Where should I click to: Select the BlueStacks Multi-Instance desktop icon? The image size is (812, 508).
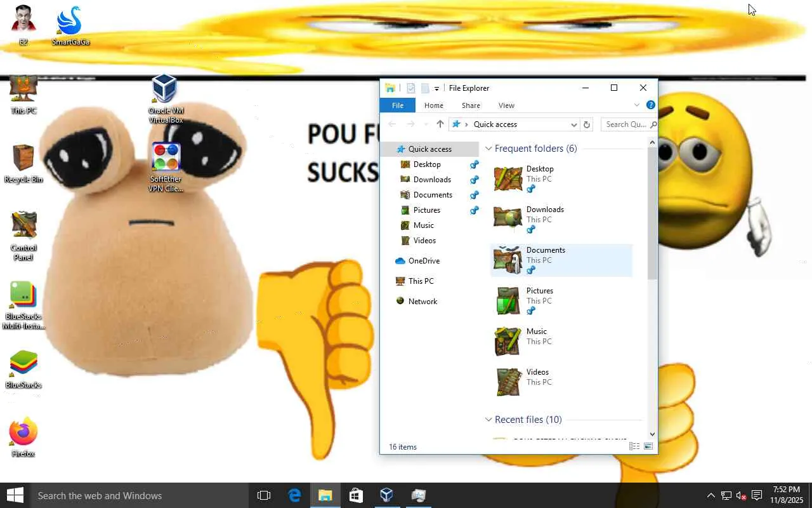point(23,304)
